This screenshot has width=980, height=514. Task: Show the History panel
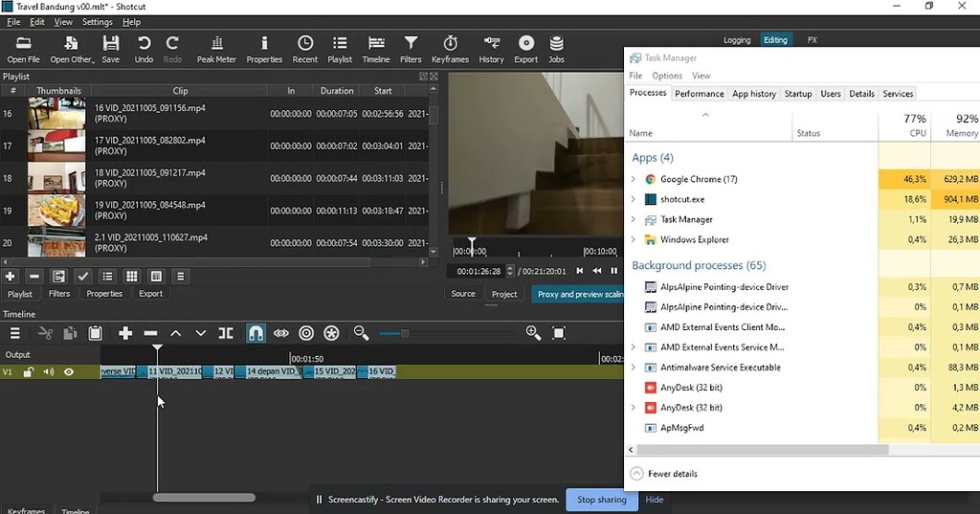[491, 49]
